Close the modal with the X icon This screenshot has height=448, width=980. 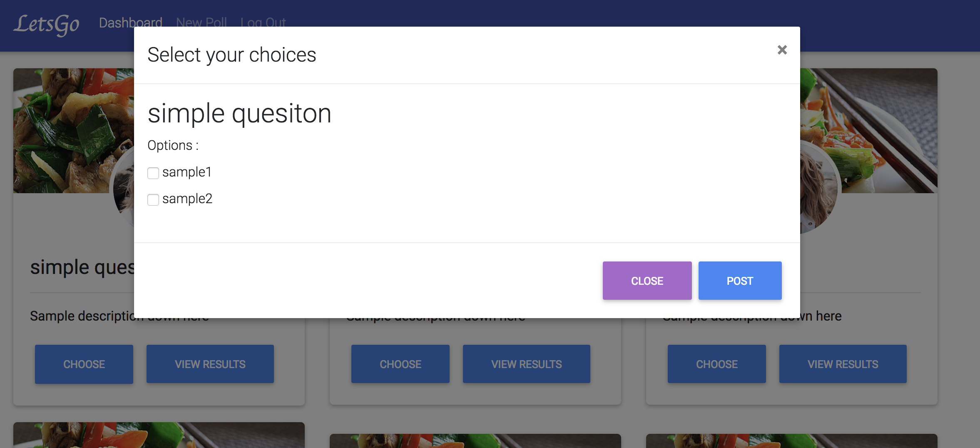point(782,50)
